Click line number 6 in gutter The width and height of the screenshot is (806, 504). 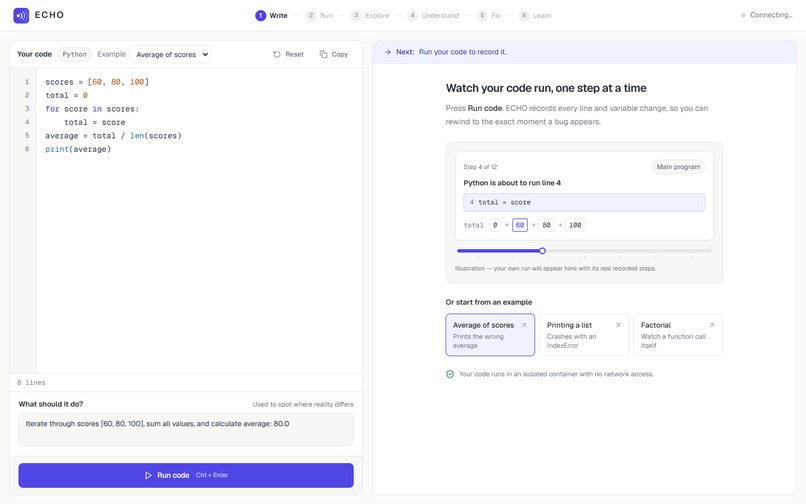pyautogui.click(x=27, y=149)
